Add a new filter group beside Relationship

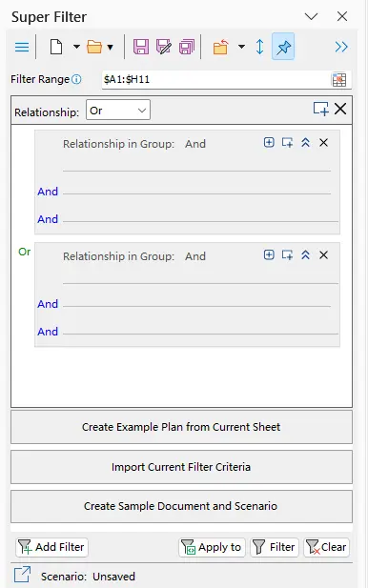click(x=320, y=110)
